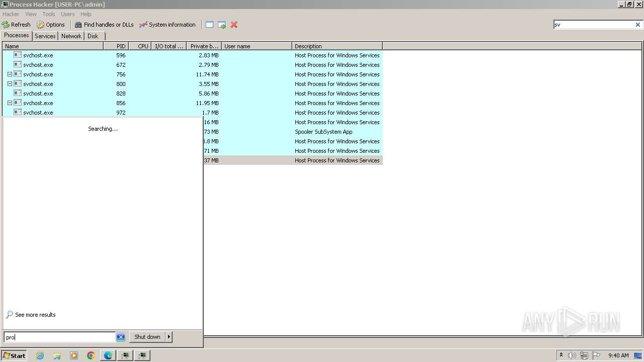Collapse svchost.exe PID 800 tree node
644x362 pixels.
click(10, 84)
